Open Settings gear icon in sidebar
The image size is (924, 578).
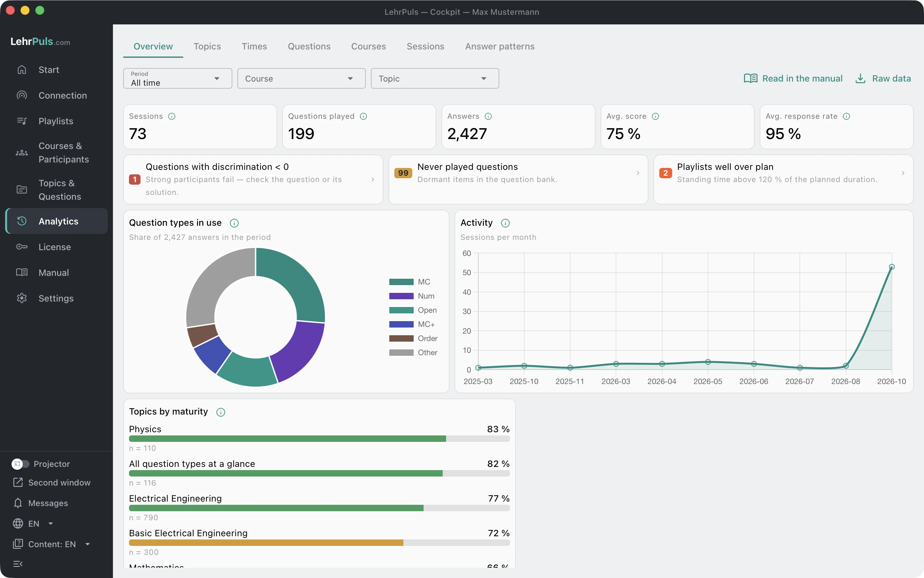click(22, 298)
